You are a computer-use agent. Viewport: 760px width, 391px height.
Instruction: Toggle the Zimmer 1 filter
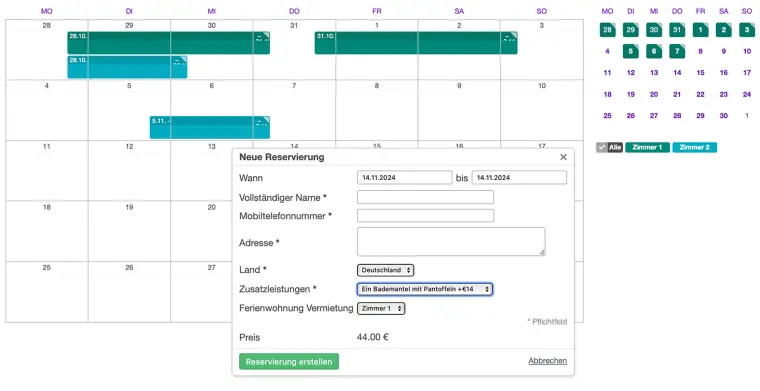(x=647, y=147)
